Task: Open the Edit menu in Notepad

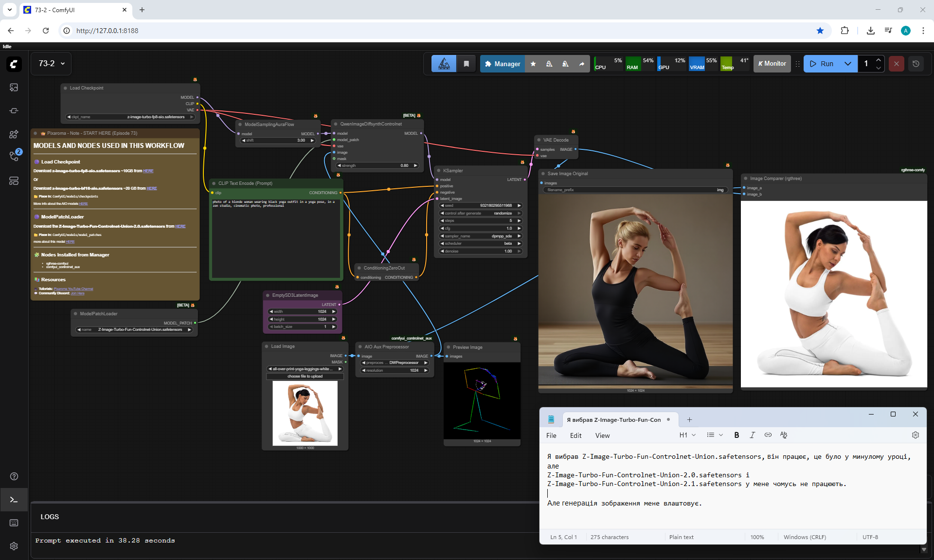Action: [575, 435]
